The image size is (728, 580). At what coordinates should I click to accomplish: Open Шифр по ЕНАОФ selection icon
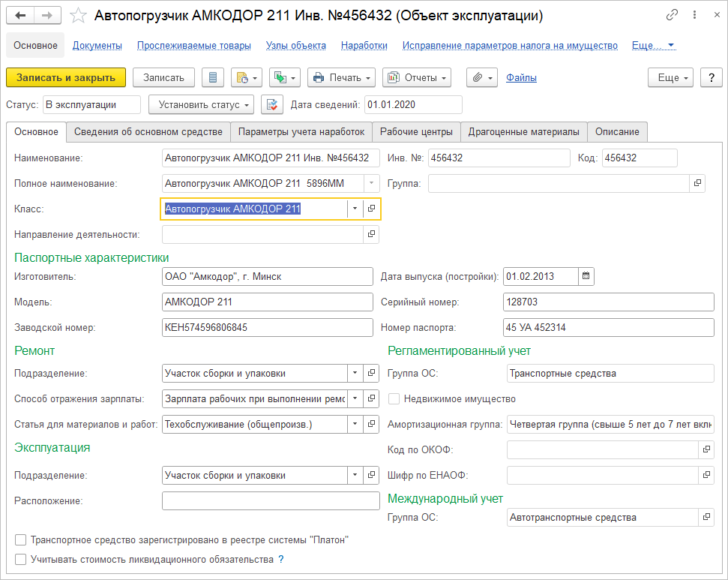coord(706,475)
